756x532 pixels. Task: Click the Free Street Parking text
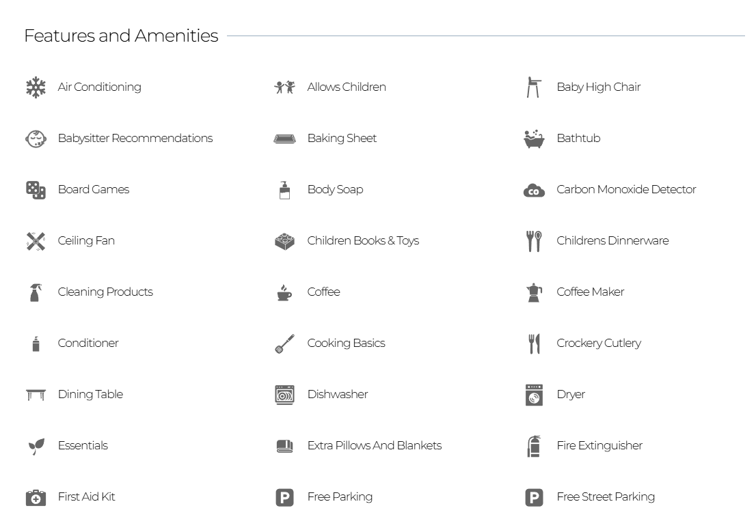coord(606,496)
